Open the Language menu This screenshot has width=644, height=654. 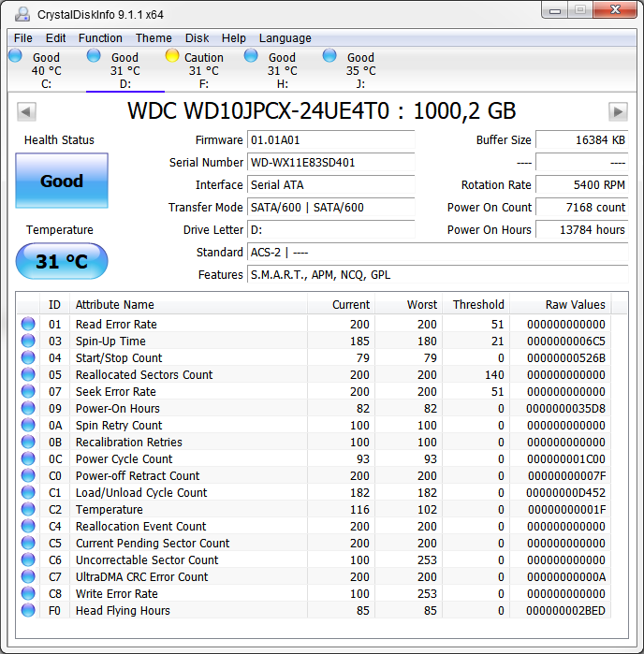coord(285,38)
